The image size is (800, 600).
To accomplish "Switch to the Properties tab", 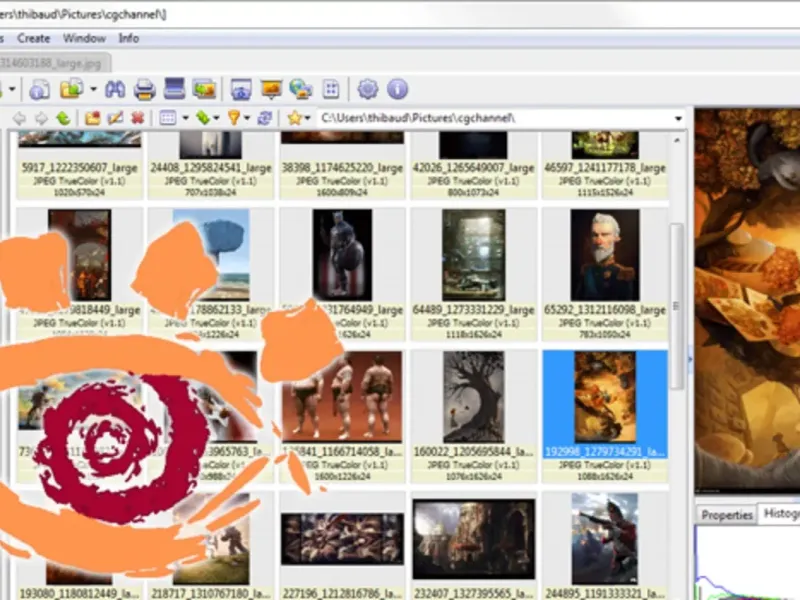I will pos(727,515).
